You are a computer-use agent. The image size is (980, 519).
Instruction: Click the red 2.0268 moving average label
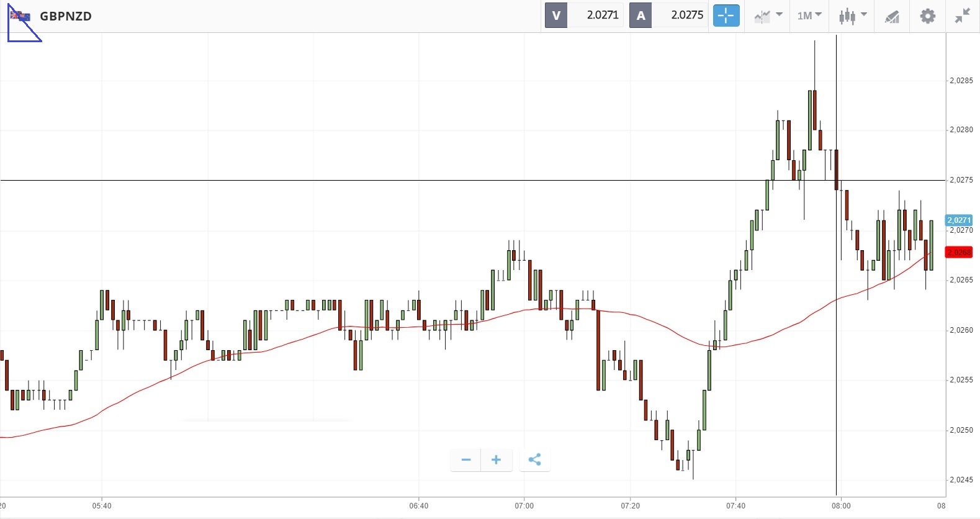tap(958, 253)
